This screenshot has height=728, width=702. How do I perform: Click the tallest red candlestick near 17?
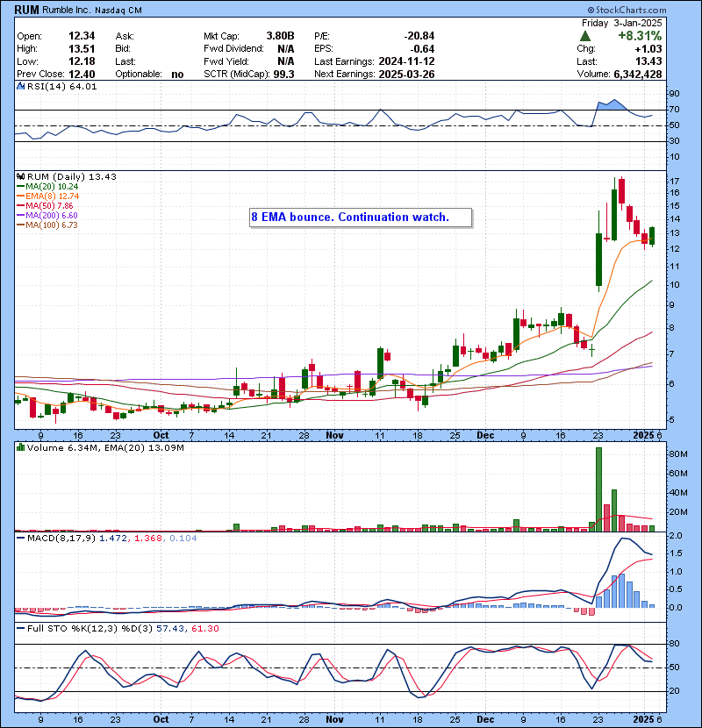(620, 192)
